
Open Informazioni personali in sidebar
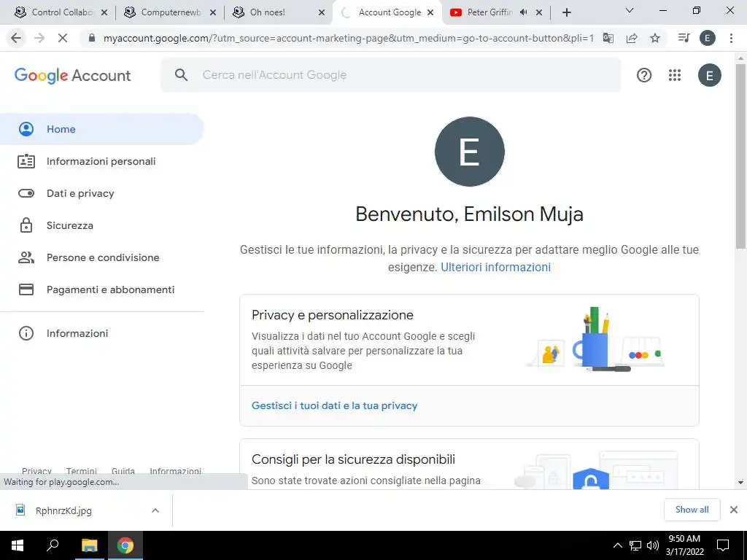click(102, 161)
